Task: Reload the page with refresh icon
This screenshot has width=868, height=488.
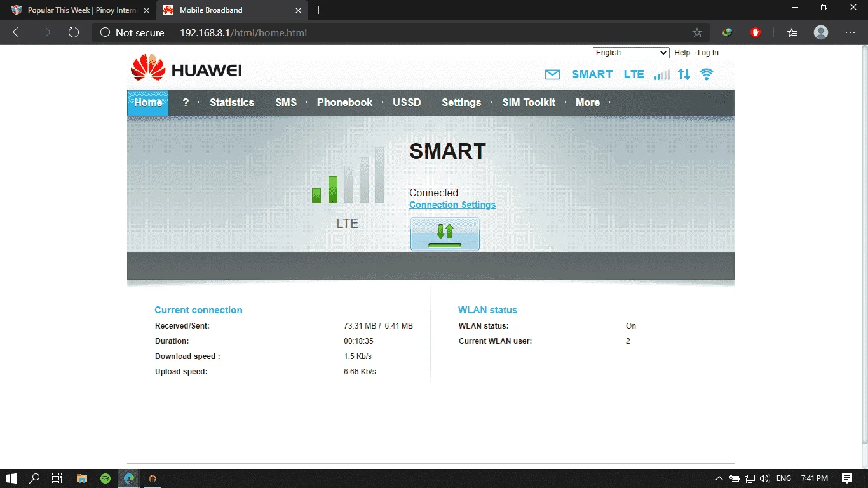Action: (x=74, y=32)
